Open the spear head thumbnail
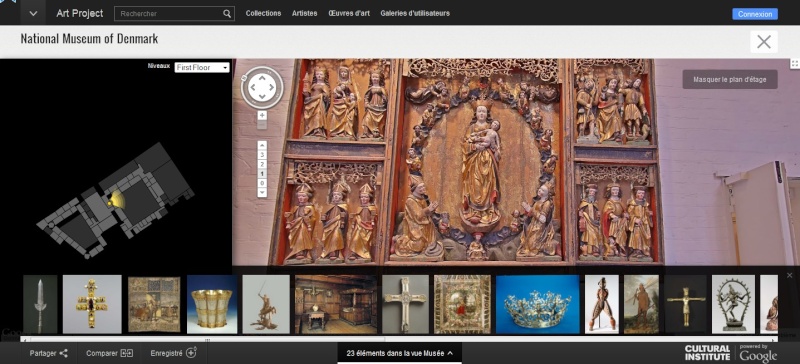The image size is (800, 364). click(40, 304)
